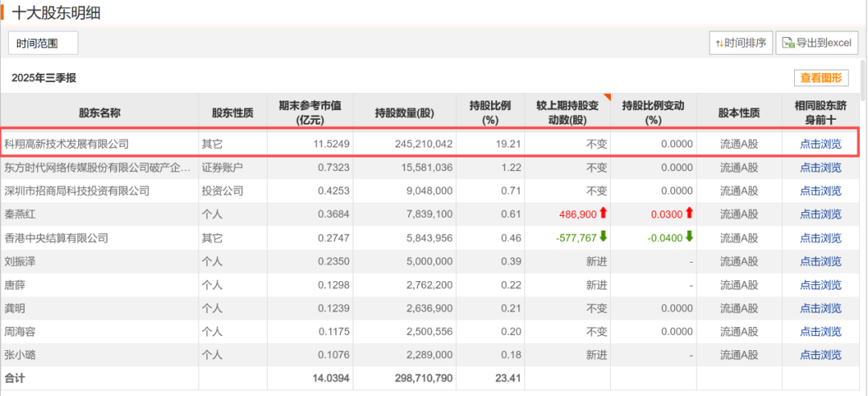
Task: Click the sort icon in 时间排序 button
Action: click(719, 43)
